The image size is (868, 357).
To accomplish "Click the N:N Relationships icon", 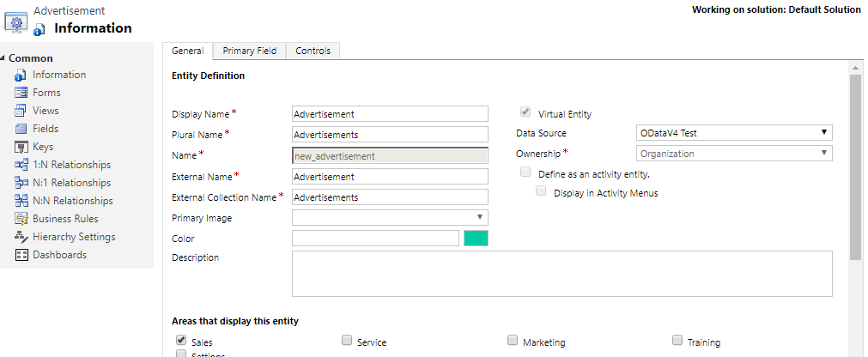I will point(21,201).
